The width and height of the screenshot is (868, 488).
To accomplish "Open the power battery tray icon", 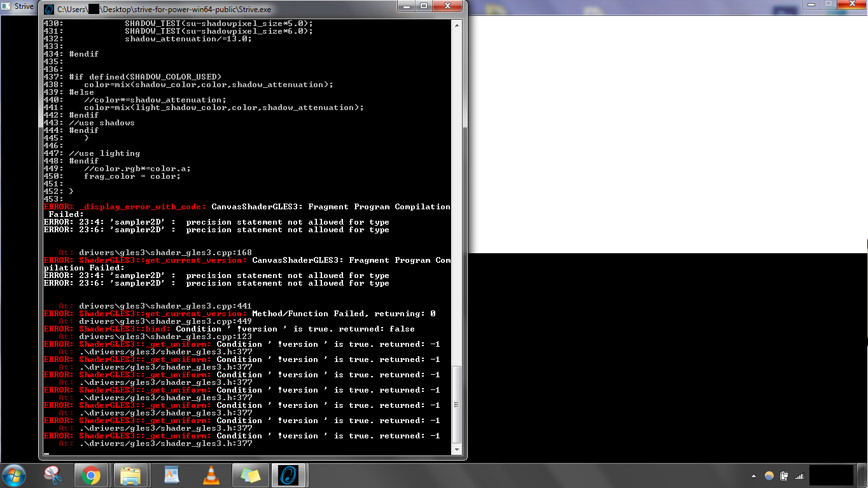I will [784, 476].
